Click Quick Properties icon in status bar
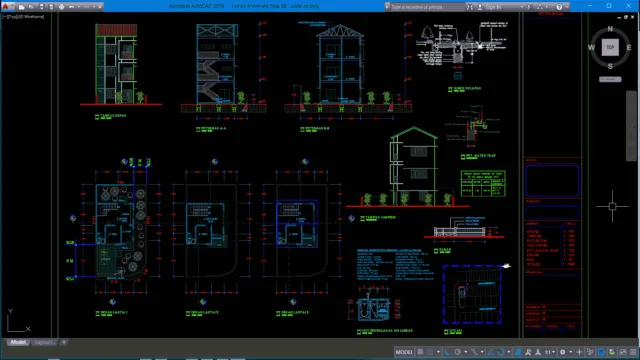 [x=590, y=352]
